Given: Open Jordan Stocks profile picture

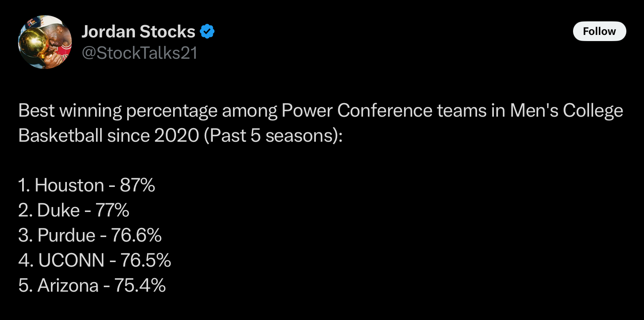Looking at the screenshot, I should click(x=45, y=42).
